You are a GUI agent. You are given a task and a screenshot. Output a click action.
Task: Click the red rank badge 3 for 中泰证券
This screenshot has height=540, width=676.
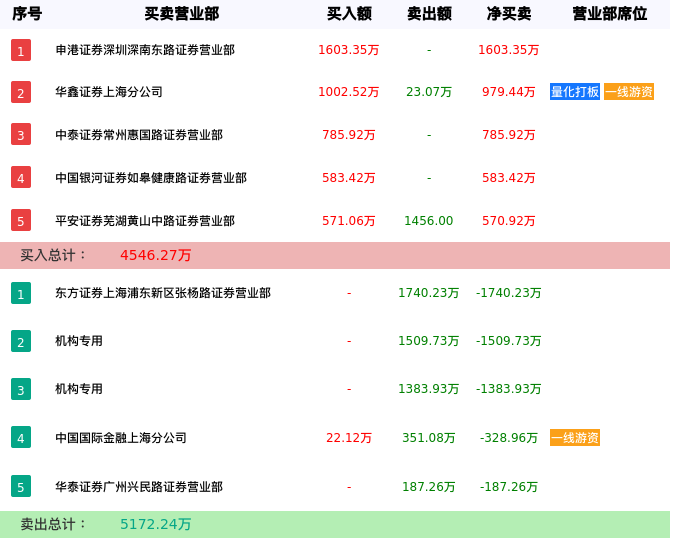point(21,134)
